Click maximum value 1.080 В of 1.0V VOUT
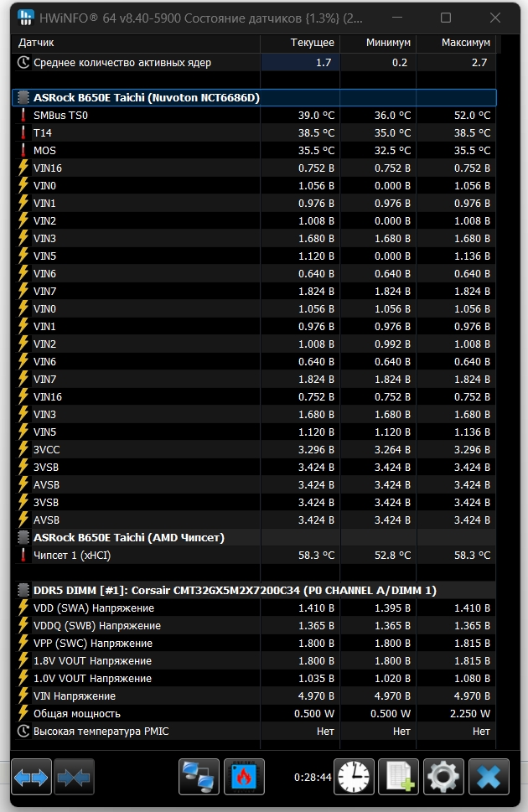 tap(472, 679)
